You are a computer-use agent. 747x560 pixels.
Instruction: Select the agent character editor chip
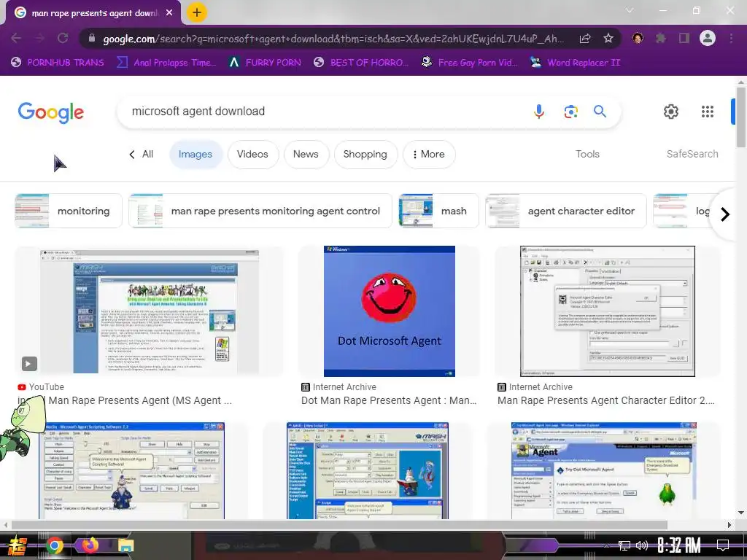coord(565,211)
